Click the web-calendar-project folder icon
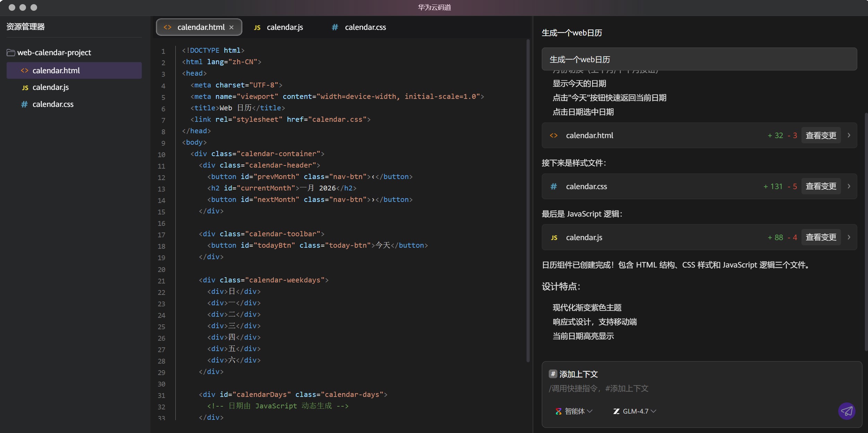This screenshot has height=433, width=868. click(11, 52)
